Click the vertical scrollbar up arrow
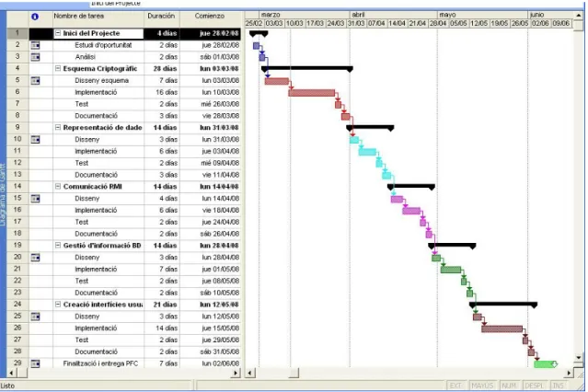 coord(579,16)
